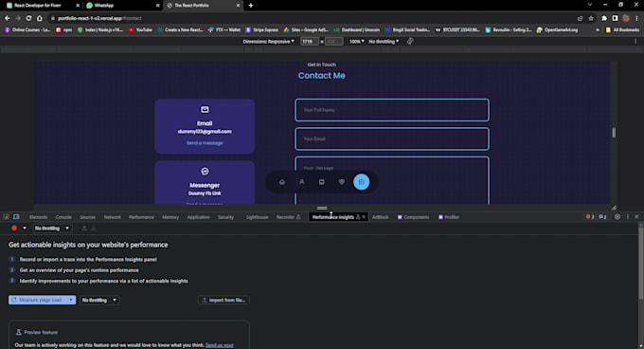The image size is (644, 349).
Task: Switch to WhatsApp browser tab
Action: tap(123, 6)
